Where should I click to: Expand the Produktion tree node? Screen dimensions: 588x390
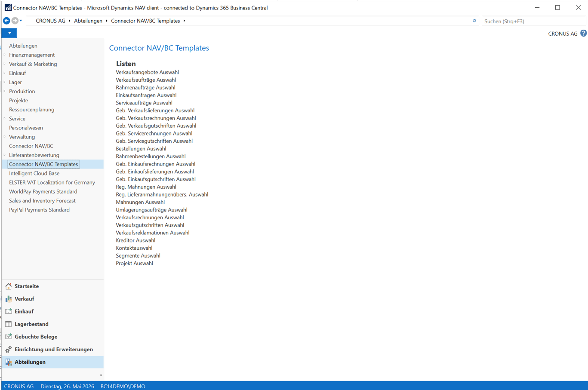5,91
